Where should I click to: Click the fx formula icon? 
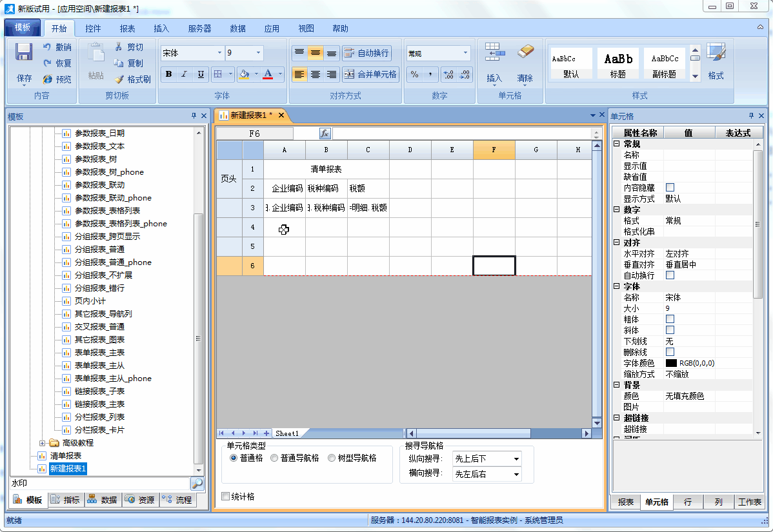click(325, 133)
